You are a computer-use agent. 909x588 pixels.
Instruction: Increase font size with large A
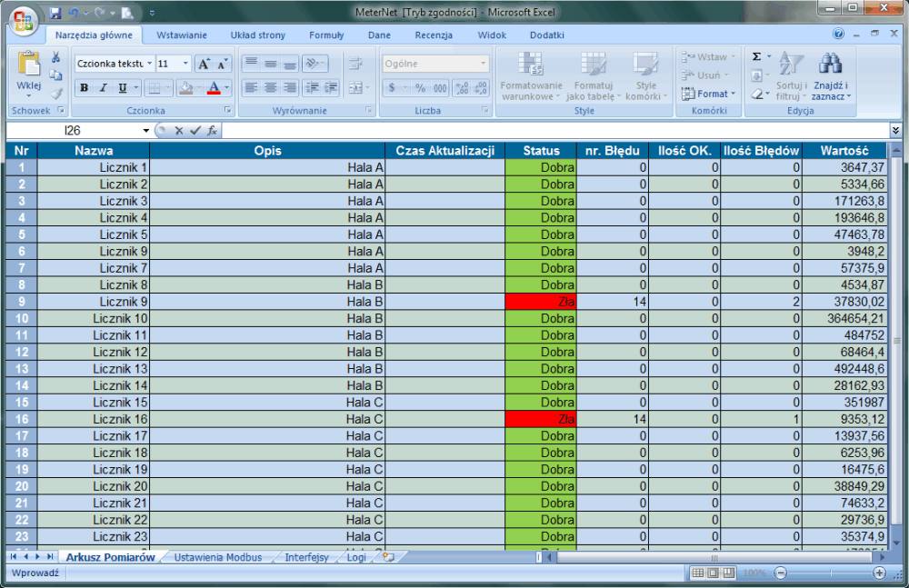click(204, 64)
